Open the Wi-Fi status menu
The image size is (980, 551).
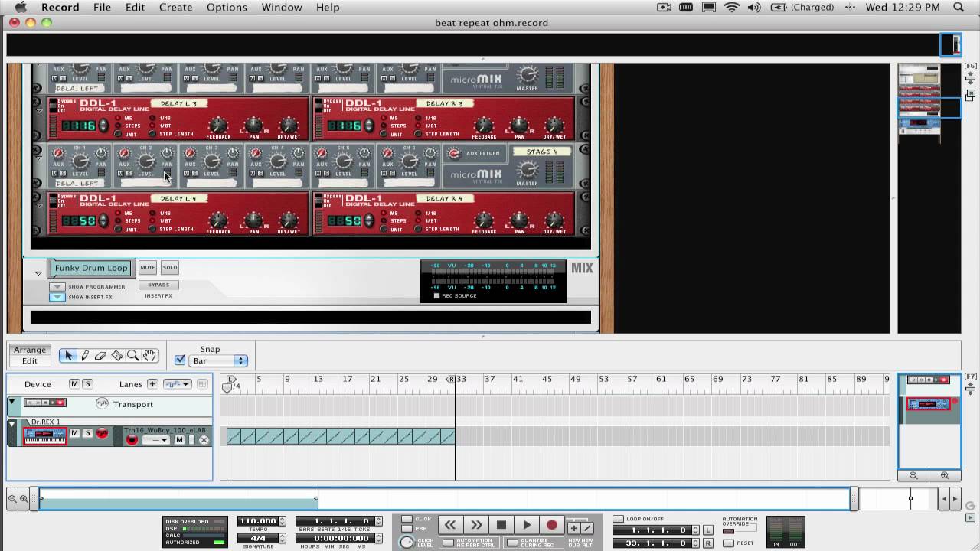(x=732, y=7)
